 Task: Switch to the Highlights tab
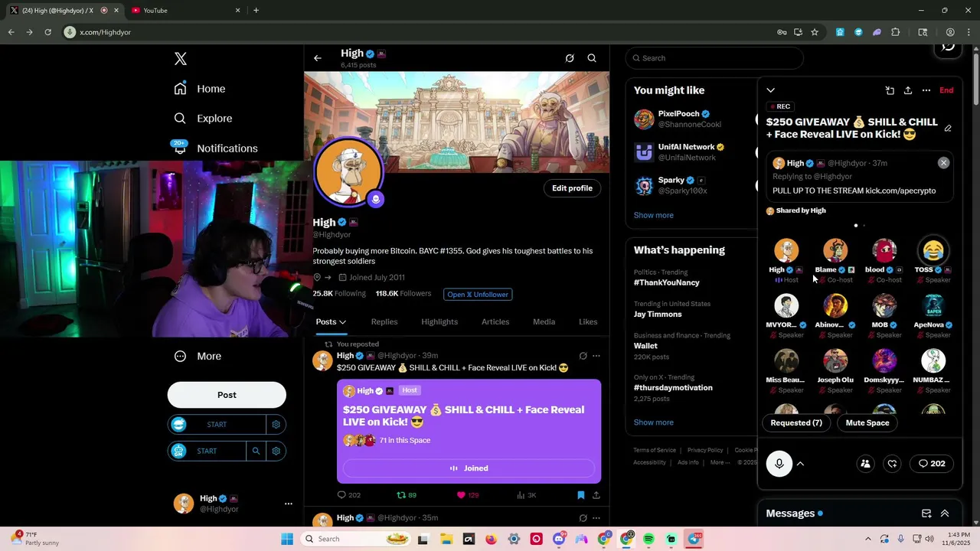click(439, 322)
